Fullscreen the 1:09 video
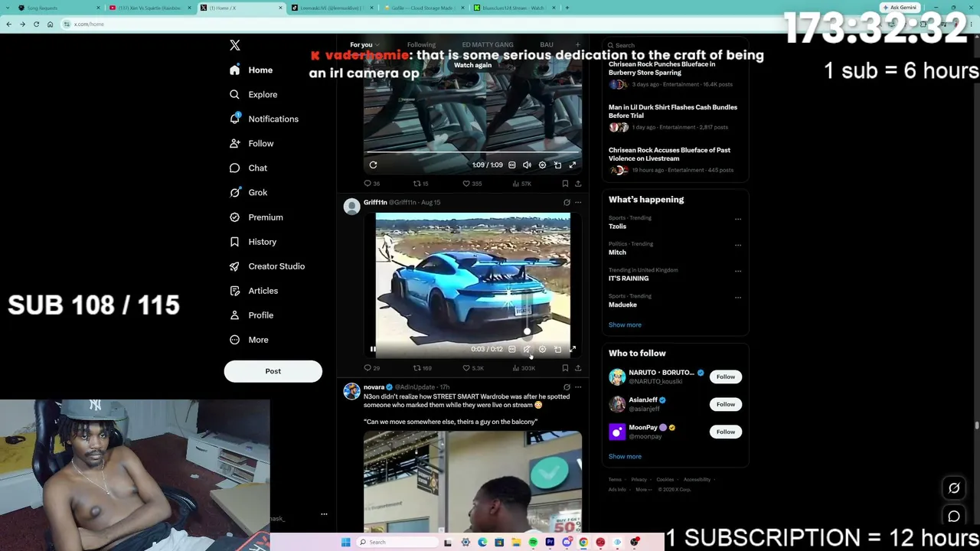Viewport: 980px width, 551px height. point(573,165)
